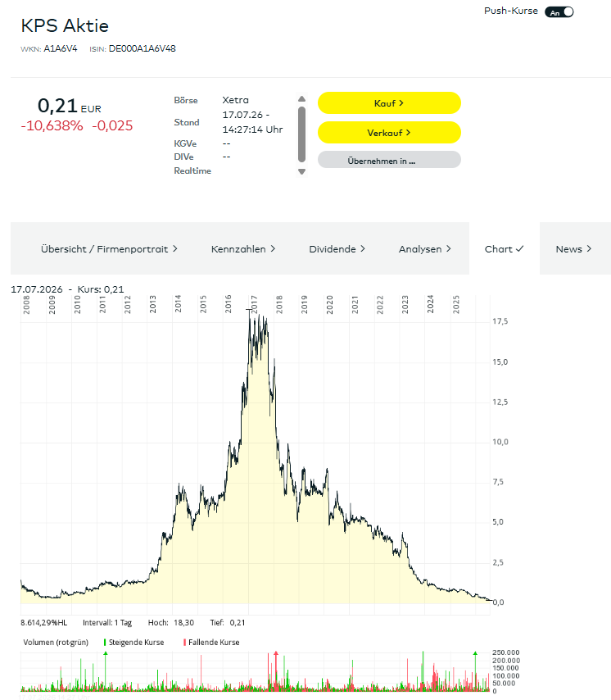Click the Xetra exchange value
The height and width of the screenshot is (700, 611).
pyautogui.click(x=236, y=101)
